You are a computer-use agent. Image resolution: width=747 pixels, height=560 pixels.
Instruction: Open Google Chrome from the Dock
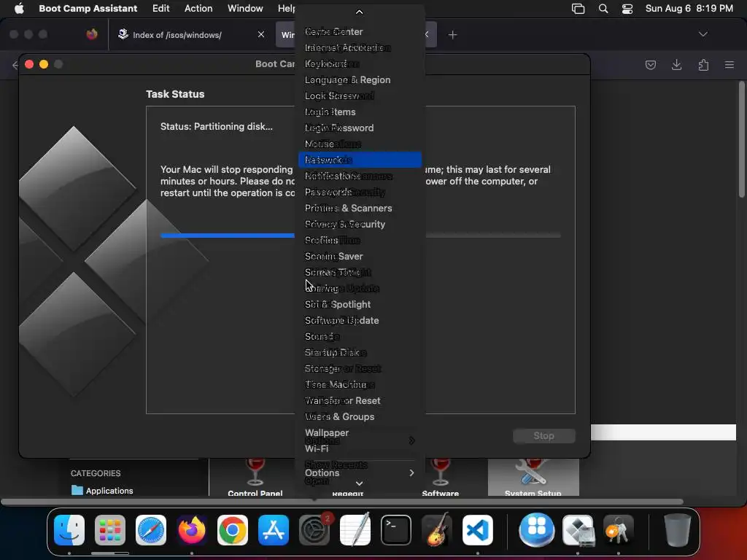tap(233, 530)
